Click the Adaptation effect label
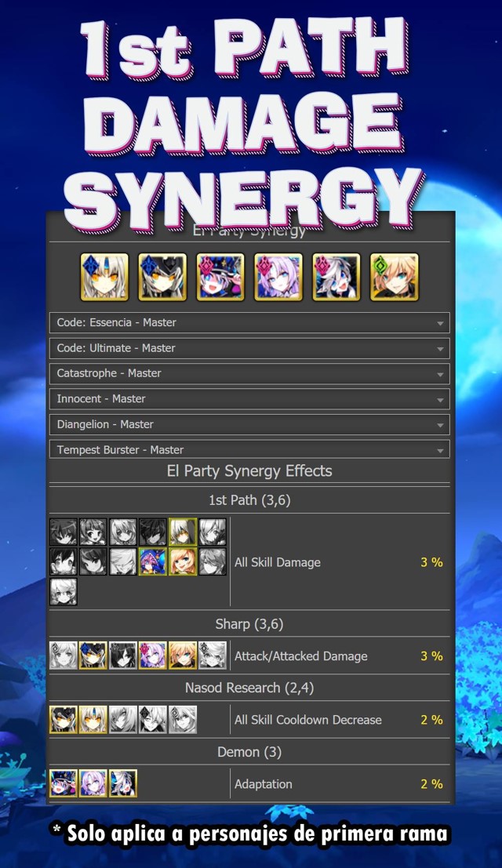The image size is (502, 868). (x=264, y=783)
